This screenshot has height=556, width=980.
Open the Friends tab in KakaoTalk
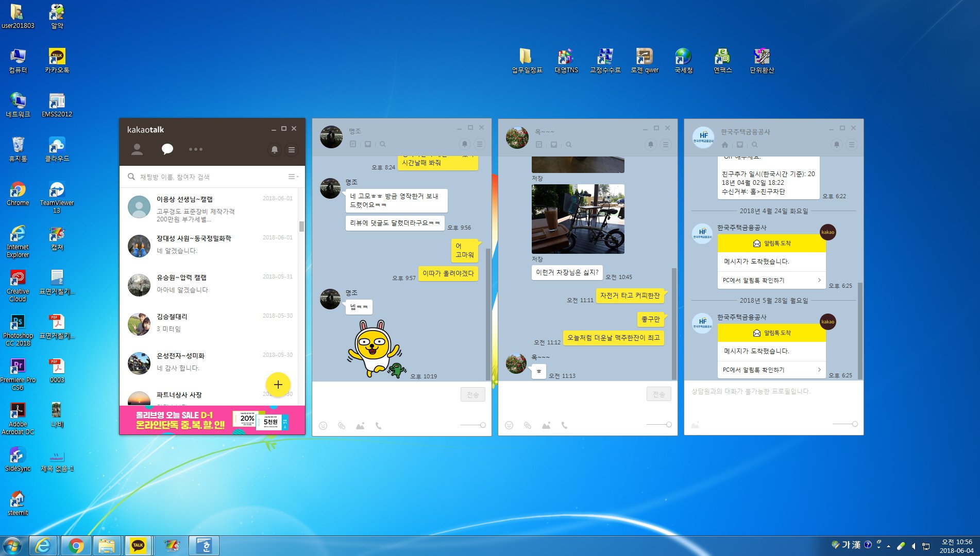(x=137, y=149)
